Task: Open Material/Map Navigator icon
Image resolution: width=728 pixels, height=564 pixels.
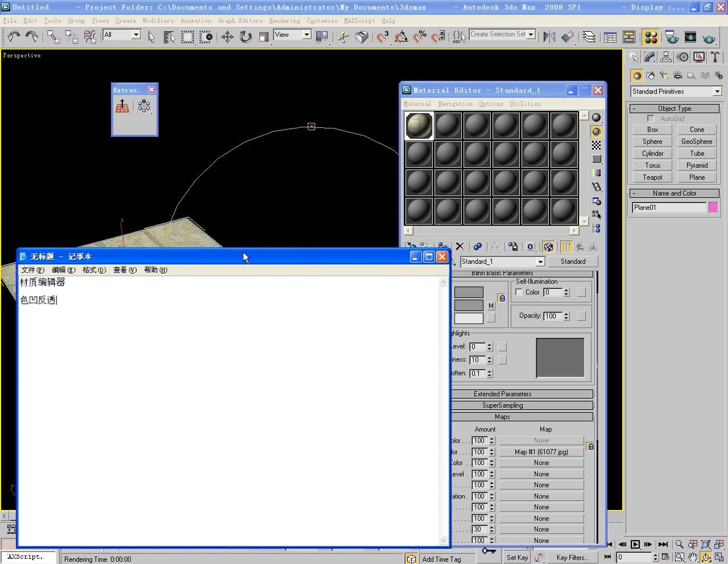Action: point(596,229)
